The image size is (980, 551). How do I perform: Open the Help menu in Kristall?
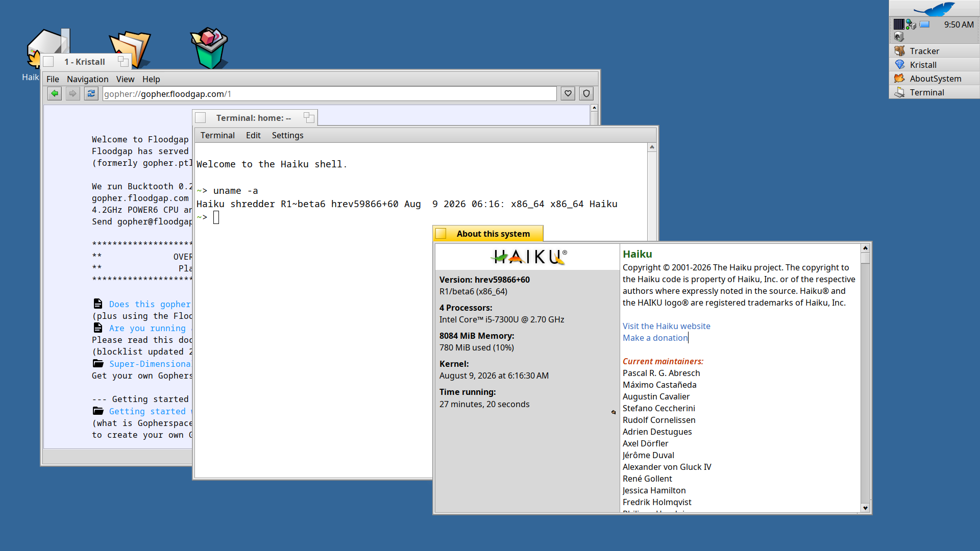(151, 79)
